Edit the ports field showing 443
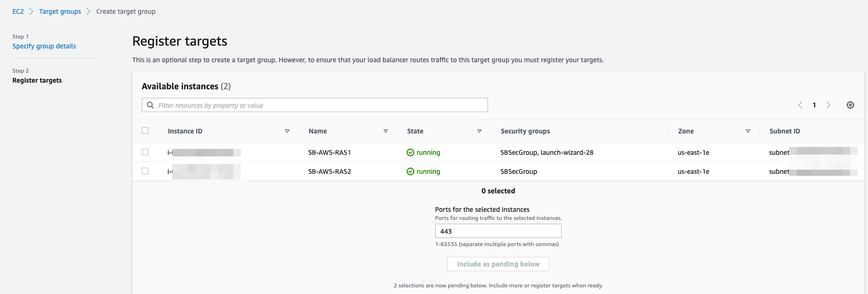Image resolution: width=868 pixels, height=294 pixels. (498, 231)
